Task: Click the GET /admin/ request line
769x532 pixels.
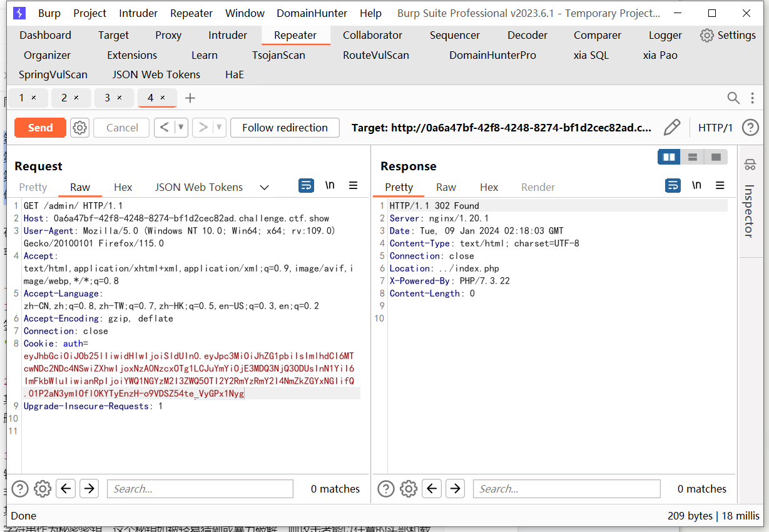Action: coord(73,206)
